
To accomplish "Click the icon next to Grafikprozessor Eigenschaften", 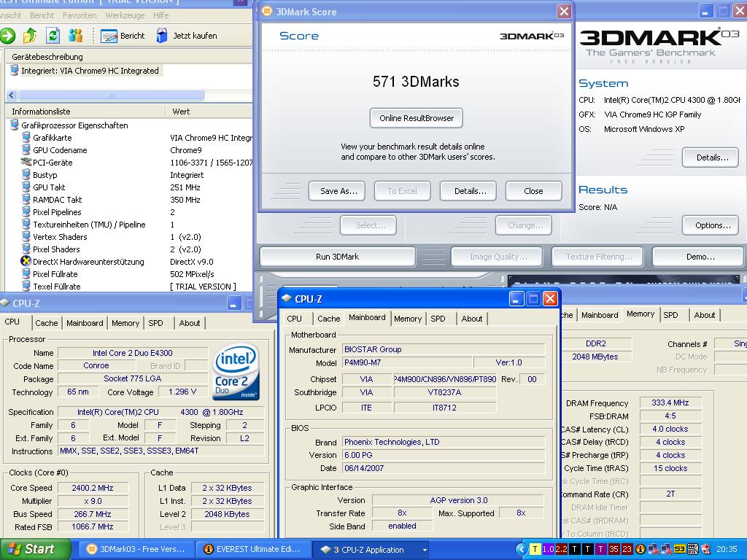I will tap(15, 125).
